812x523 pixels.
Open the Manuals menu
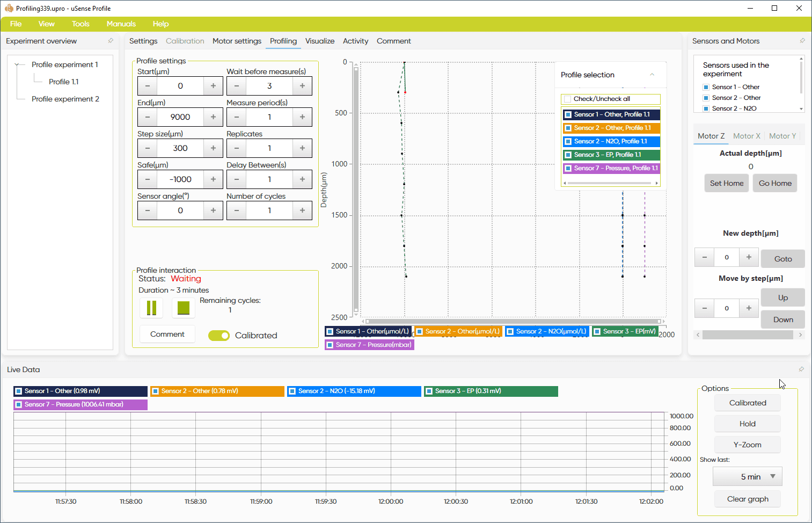tap(121, 24)
